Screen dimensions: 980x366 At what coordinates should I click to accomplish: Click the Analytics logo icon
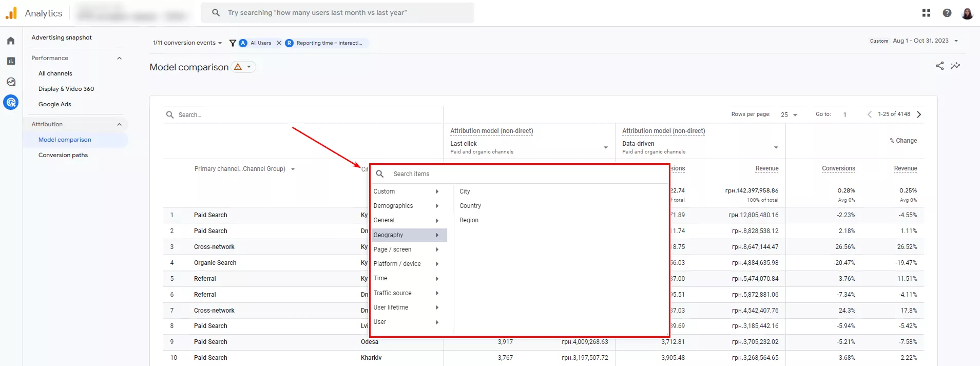(x=11, y=13)
